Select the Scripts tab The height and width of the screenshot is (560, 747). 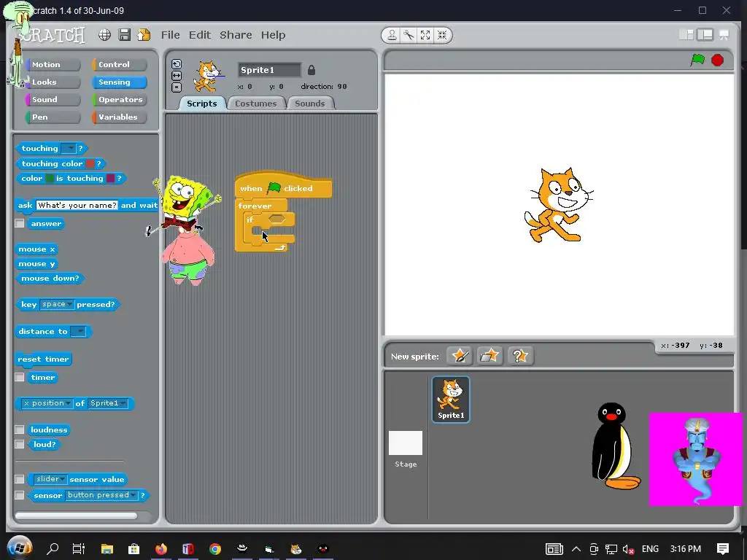coord(202,104)
